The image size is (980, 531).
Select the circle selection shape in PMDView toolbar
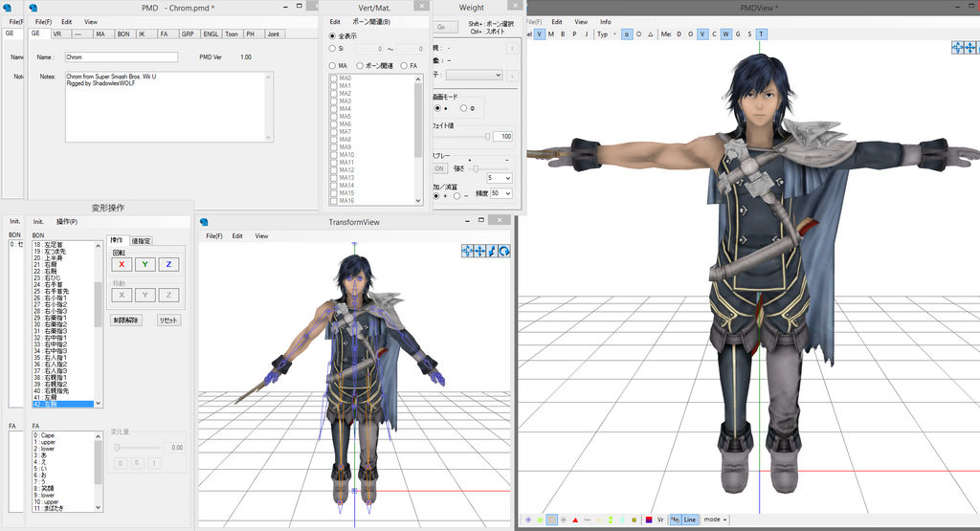638,34
